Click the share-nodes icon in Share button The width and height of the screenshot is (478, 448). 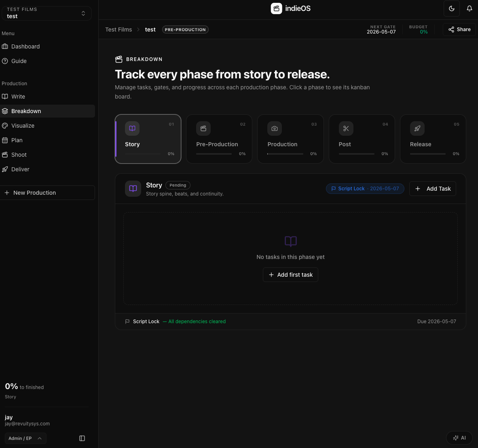tap(451, 29)
